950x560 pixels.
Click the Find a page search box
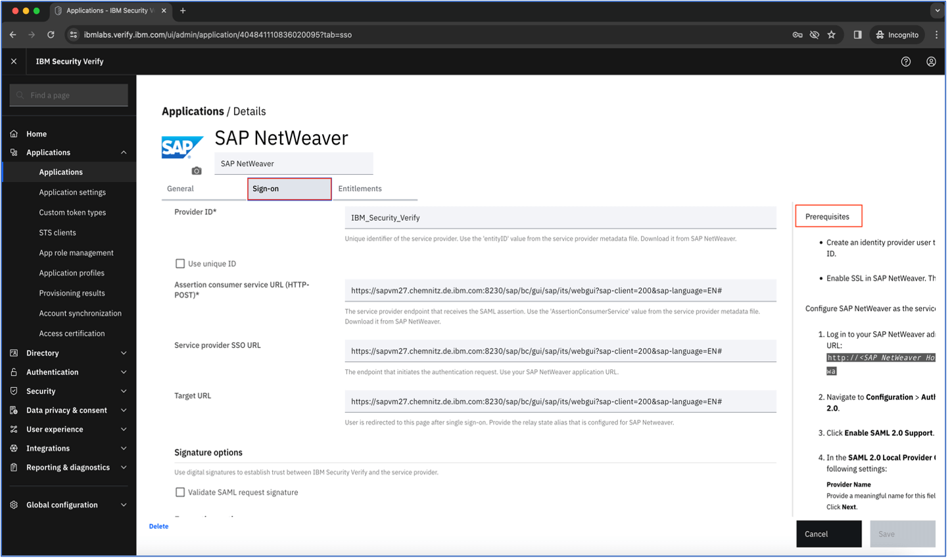click(x=69, y=95)
